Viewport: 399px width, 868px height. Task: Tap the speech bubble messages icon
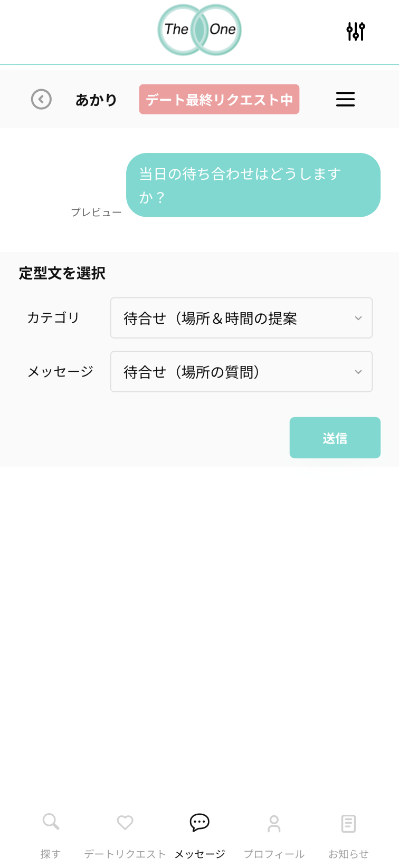pos(199,822)
